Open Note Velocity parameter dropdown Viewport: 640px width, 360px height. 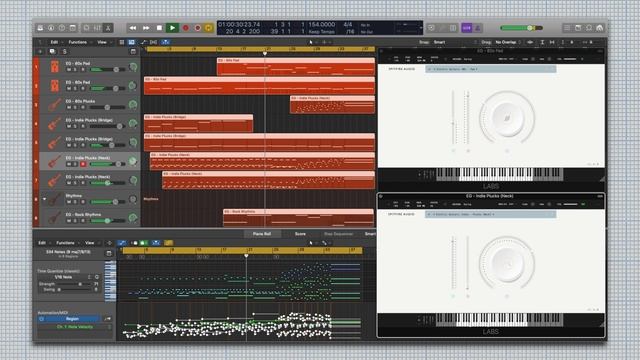tap(75, 327)
